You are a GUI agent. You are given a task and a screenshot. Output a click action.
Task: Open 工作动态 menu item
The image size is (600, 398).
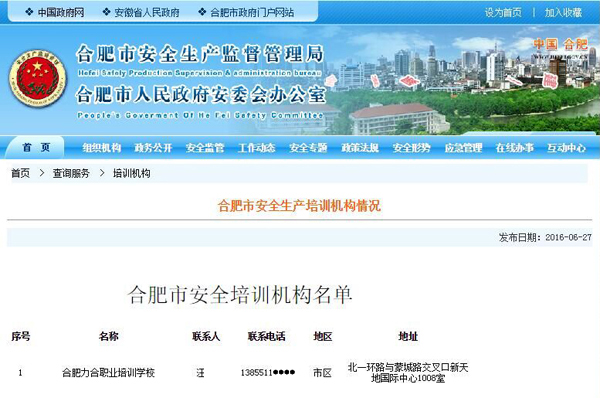pos(256,148)
